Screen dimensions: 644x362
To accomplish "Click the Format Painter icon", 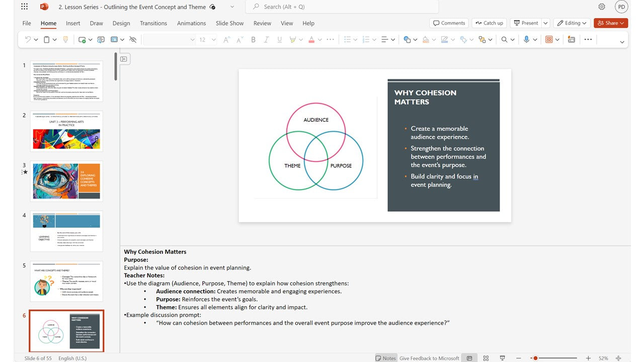I will [x=65, y=40].
